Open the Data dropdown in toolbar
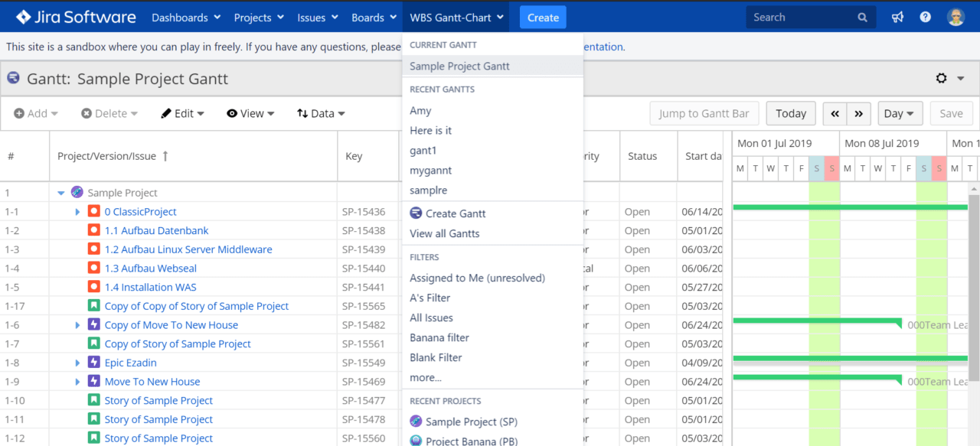Screen dimensions: 980x446 (321, 113)
